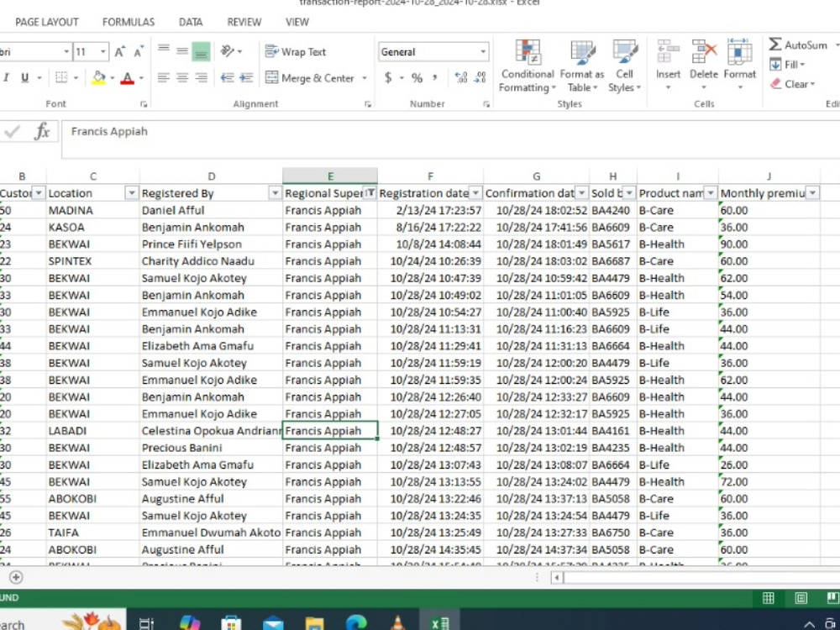Center text horizontally
The width and height of the screenshot is (840, 630).
[x=182, y=77]
